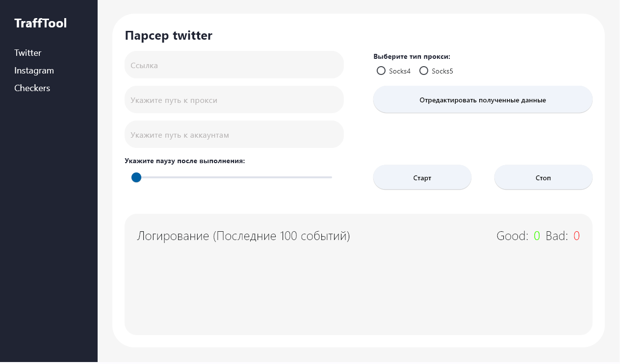Image resolution: width=620 pixels, height=364 pixels.
Task: Click the Логирование log panel title
Action: tap(243, 236)
